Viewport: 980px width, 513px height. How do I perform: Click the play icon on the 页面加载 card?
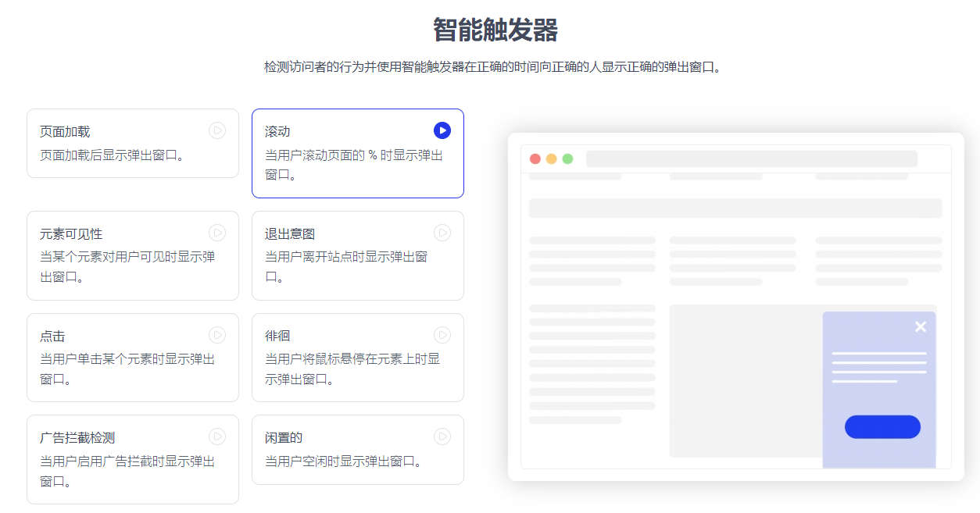217,130
